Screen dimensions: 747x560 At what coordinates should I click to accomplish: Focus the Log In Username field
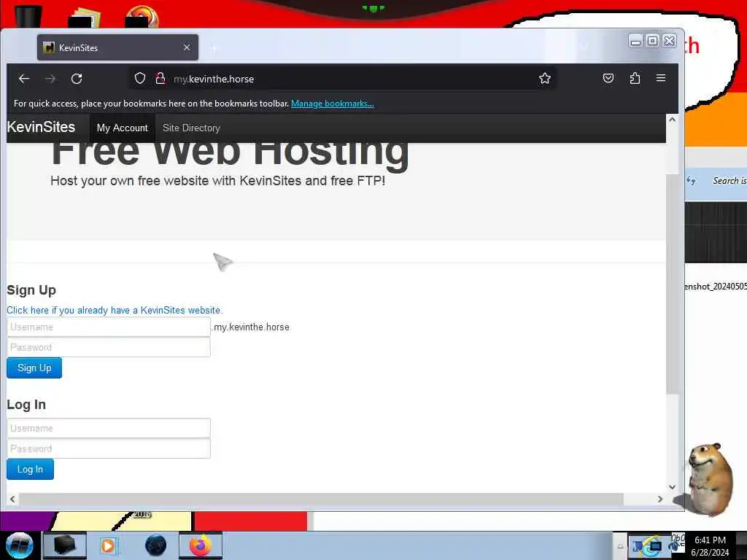[109, 428]
